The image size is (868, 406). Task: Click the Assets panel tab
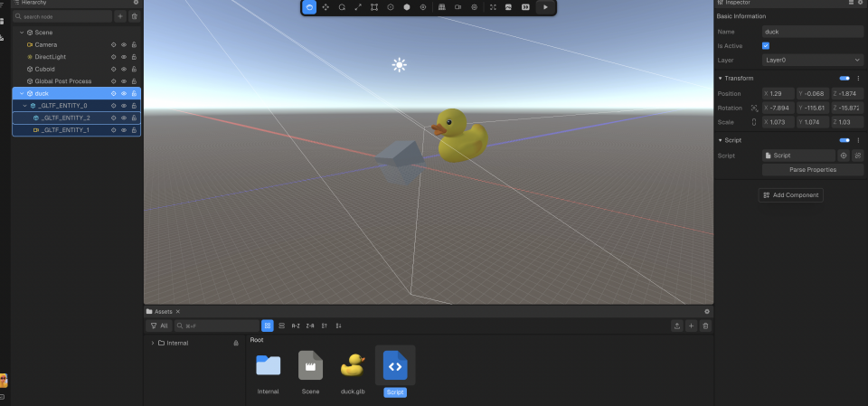click(x=163, y=311)
